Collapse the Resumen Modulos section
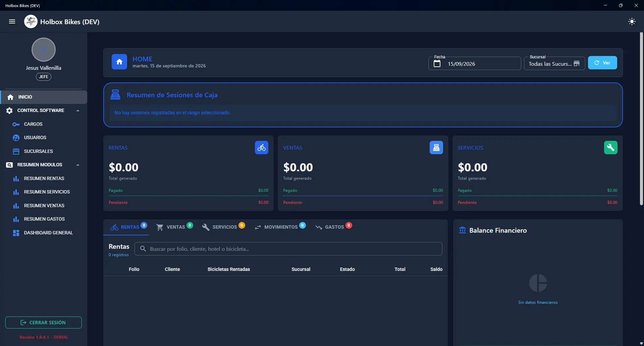 [44, 165]
